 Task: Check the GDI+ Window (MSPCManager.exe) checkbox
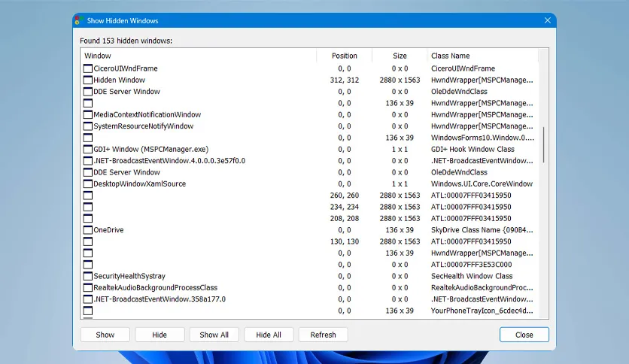pyautogui.click(x=88, y=150)
